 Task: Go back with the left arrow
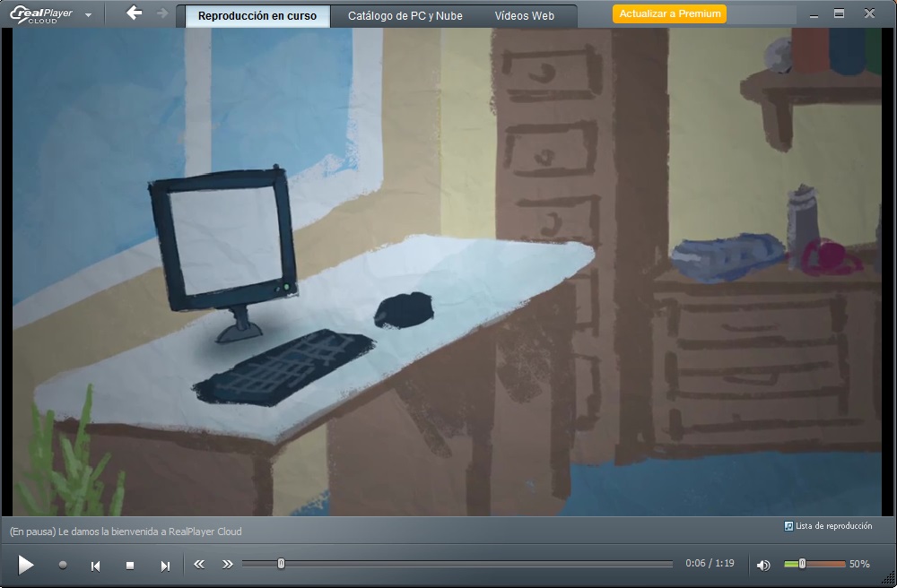(x=134, y=13)
